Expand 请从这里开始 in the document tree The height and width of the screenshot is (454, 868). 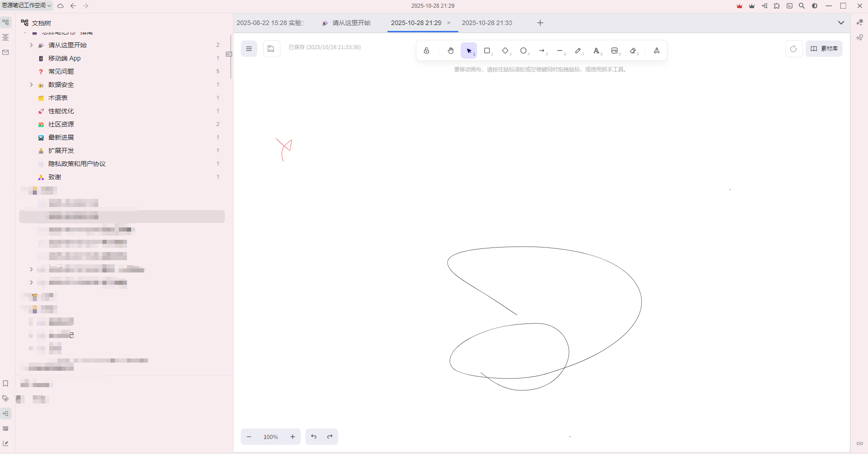31,45
